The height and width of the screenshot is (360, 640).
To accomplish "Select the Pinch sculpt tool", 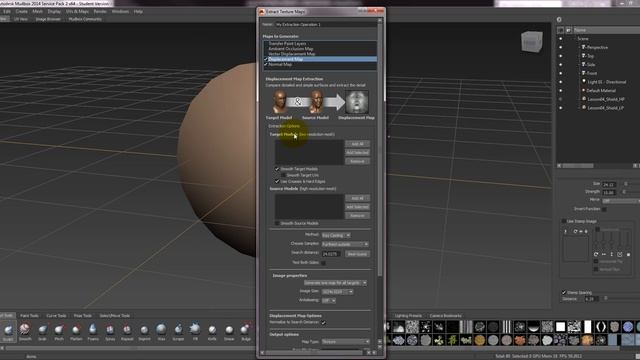I will coord(59,331).
